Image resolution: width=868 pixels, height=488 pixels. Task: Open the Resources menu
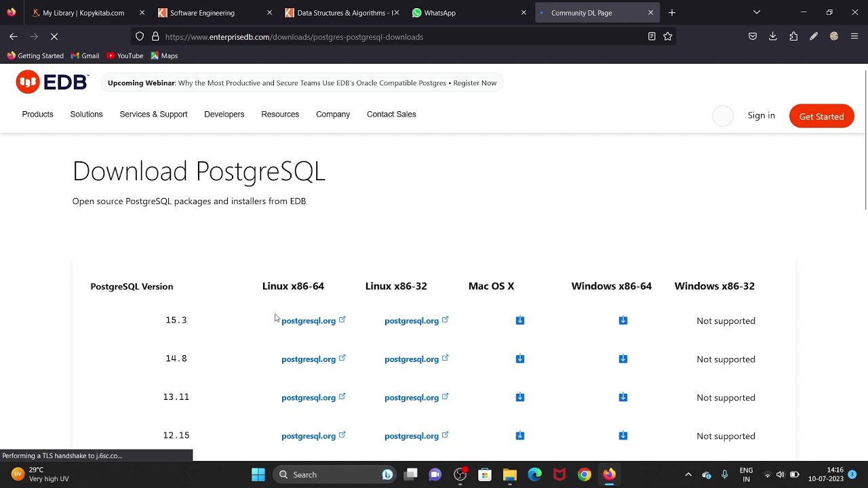(x=280, y=115)
